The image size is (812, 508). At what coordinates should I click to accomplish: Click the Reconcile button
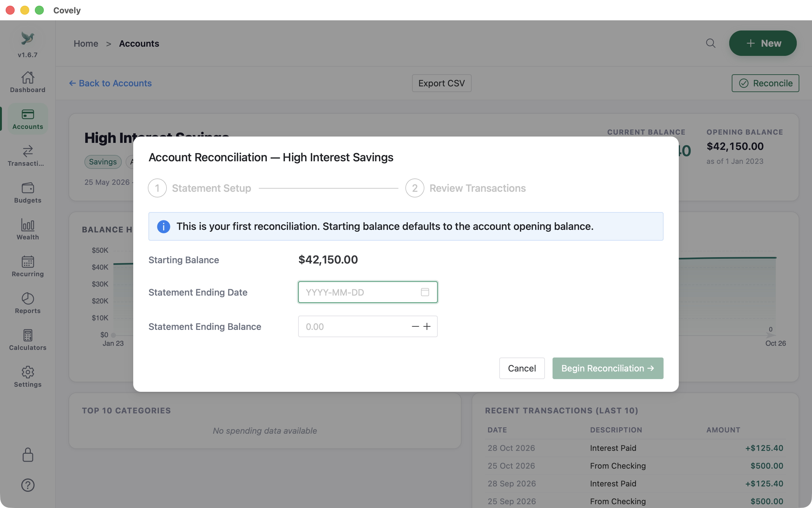[x=765, y=83]
